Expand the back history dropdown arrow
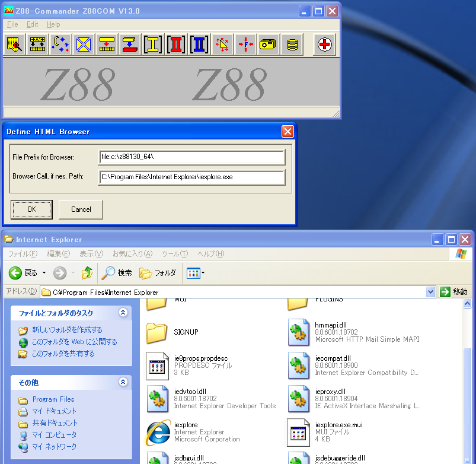The width and height of the screenshot is (476, 464). point(44,273)
